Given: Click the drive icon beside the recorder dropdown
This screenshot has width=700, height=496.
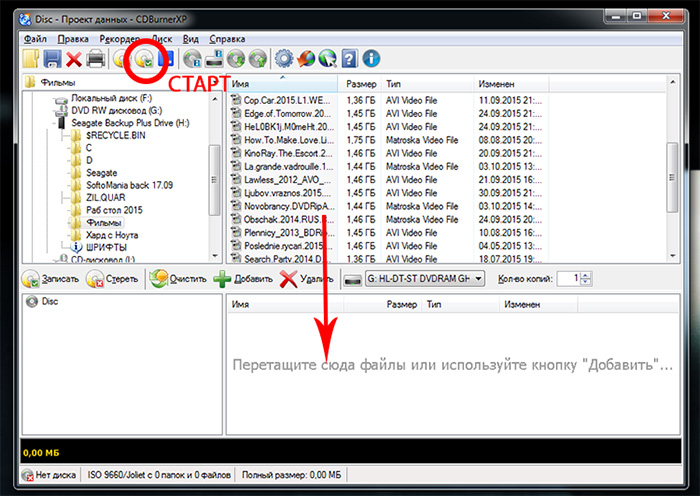Looking at the screenshot, I should [x=352, y=279].
